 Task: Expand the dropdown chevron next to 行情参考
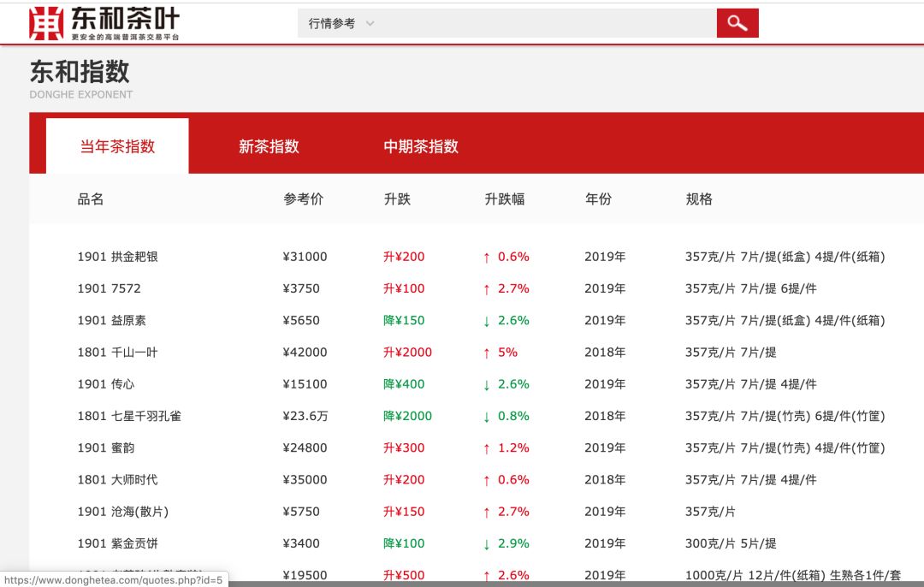pyautogui.click(x=370, y=23)
